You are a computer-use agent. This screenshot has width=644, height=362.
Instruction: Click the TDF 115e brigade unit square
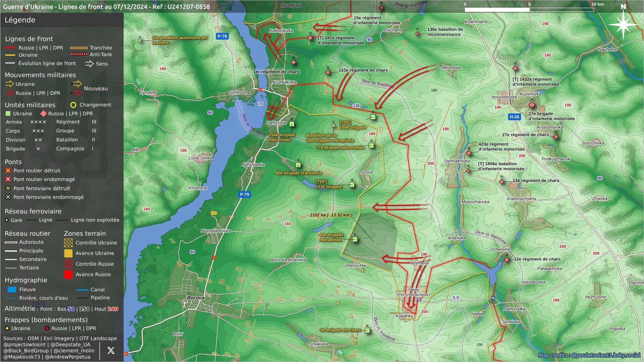tap(352, 185)
